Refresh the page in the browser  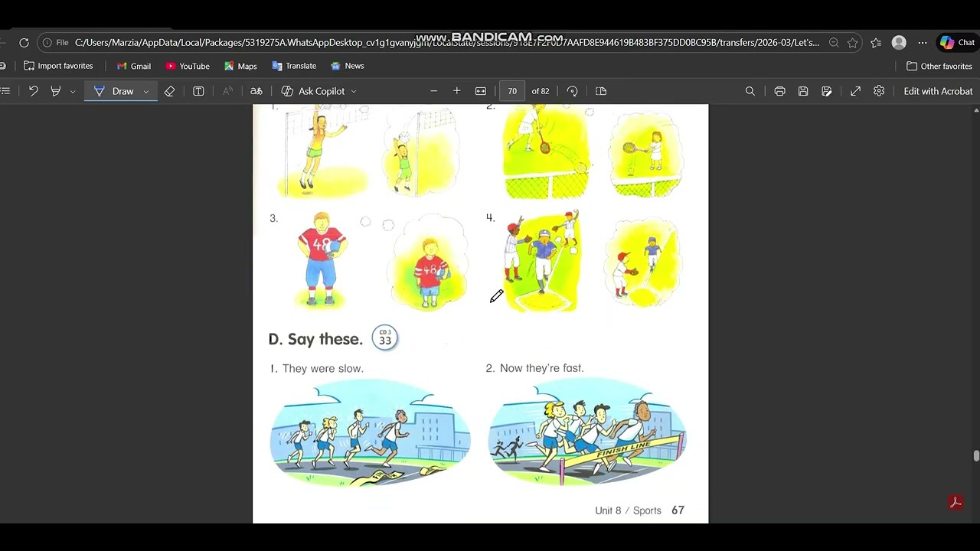click(24, 43)
